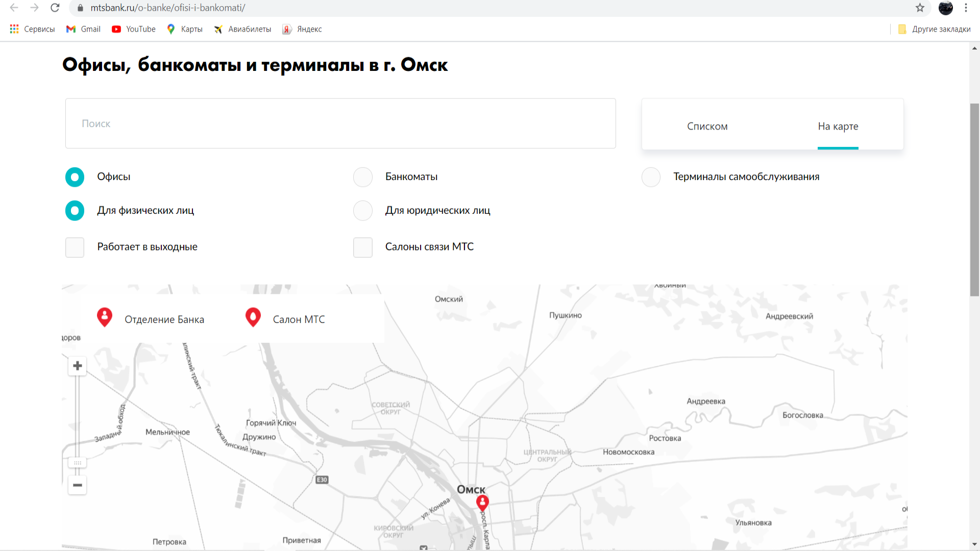Zoom out the map with minus button
980x551 pixels.
point(78,485)
